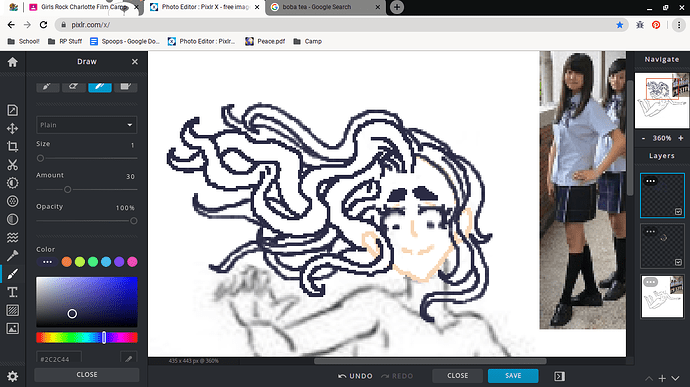Screen dimensions: 690x387
Task: Expand more colors with the three-dot swatch
Action: 47,262
